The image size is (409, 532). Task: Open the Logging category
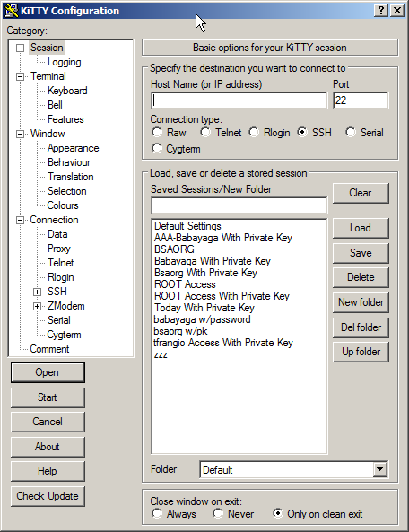64,62
